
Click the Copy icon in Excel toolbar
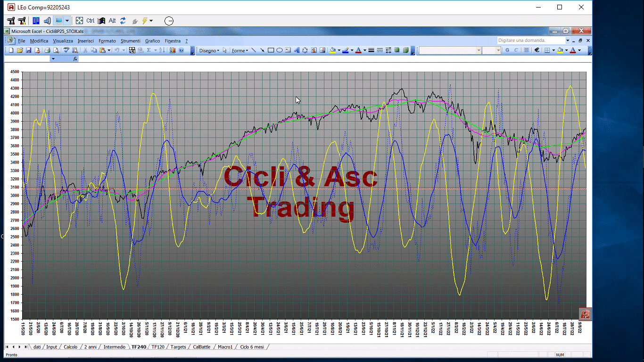[x=94, y=50]
